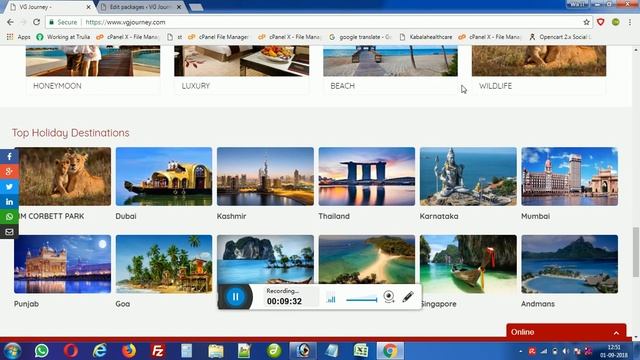Open the recorder webcam icon
Screen dimensions: 640x360
(389, 297)
